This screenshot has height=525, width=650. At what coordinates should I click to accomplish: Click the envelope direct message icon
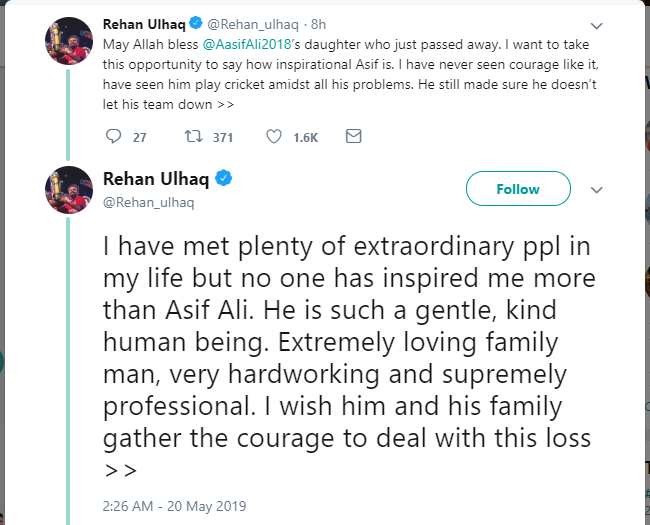pyautogui.click(x=352, y=137)
